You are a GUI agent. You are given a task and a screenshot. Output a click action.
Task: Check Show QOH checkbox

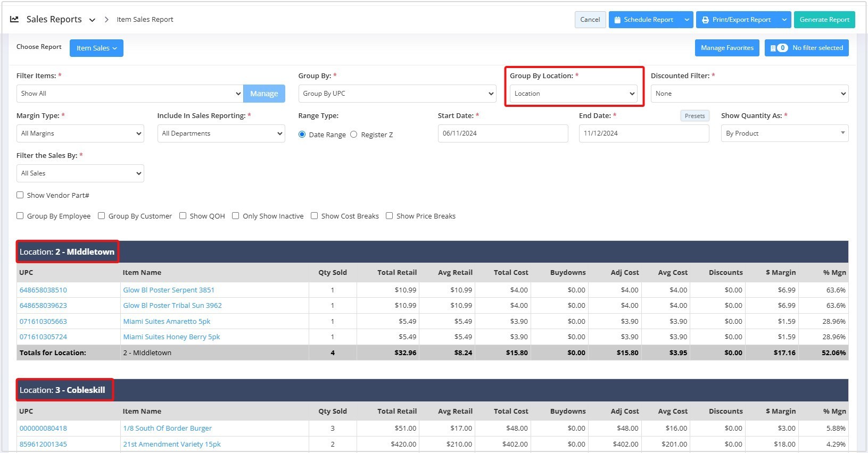tap(183, 216)
